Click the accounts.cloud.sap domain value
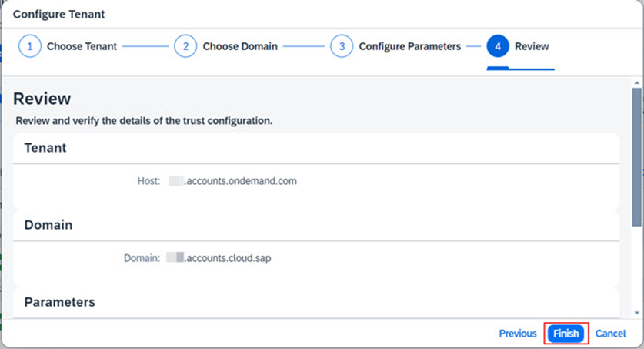This screenshot has height=349, width=644. point(228,258)
